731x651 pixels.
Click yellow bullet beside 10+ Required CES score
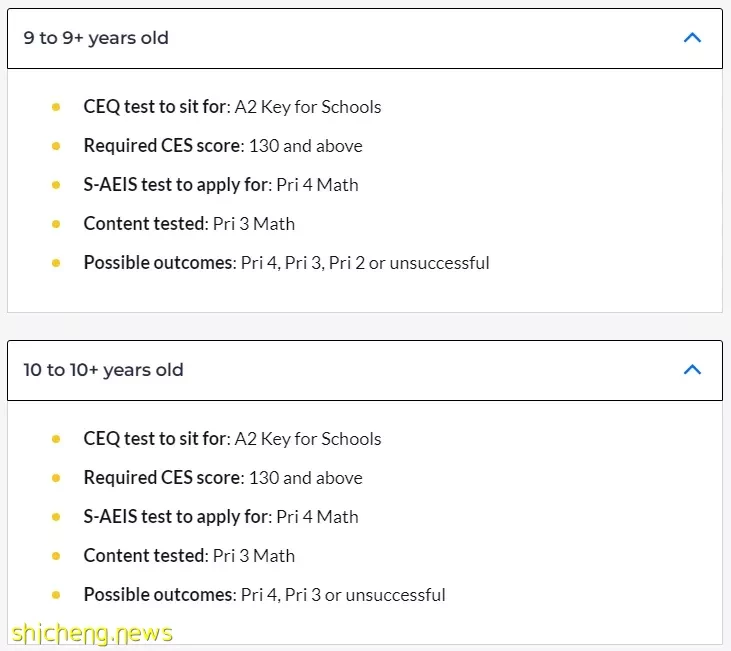coord(56,478)
